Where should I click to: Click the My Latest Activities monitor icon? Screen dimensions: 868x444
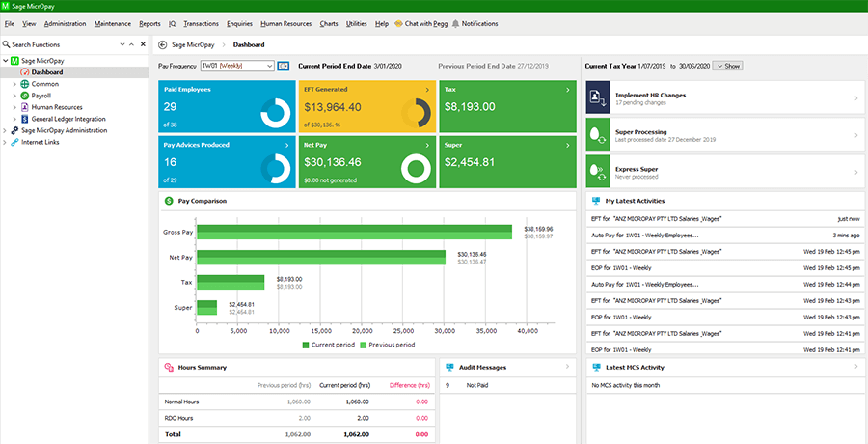[x=596, y=201]
